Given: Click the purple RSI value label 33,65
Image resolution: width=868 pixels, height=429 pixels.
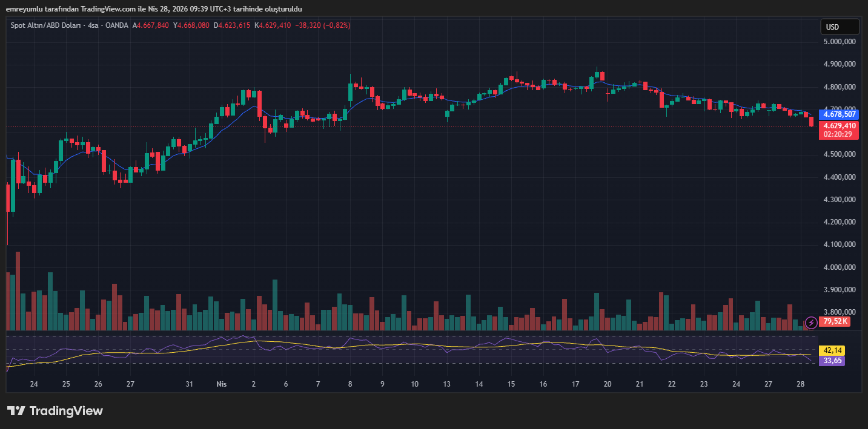Looking at the screenshot, I should 831,361.
